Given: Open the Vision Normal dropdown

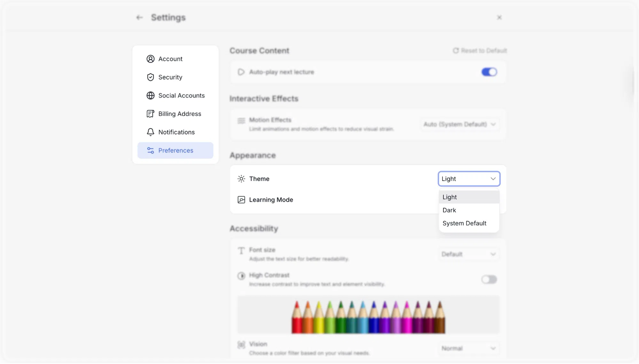Looking at the screenshot, I should point(469,349).
